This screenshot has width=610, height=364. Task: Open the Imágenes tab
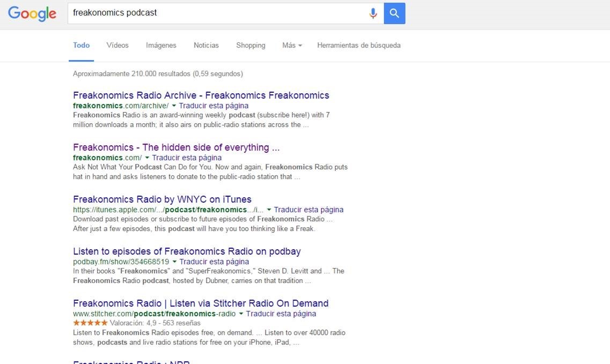click(161, 46)
